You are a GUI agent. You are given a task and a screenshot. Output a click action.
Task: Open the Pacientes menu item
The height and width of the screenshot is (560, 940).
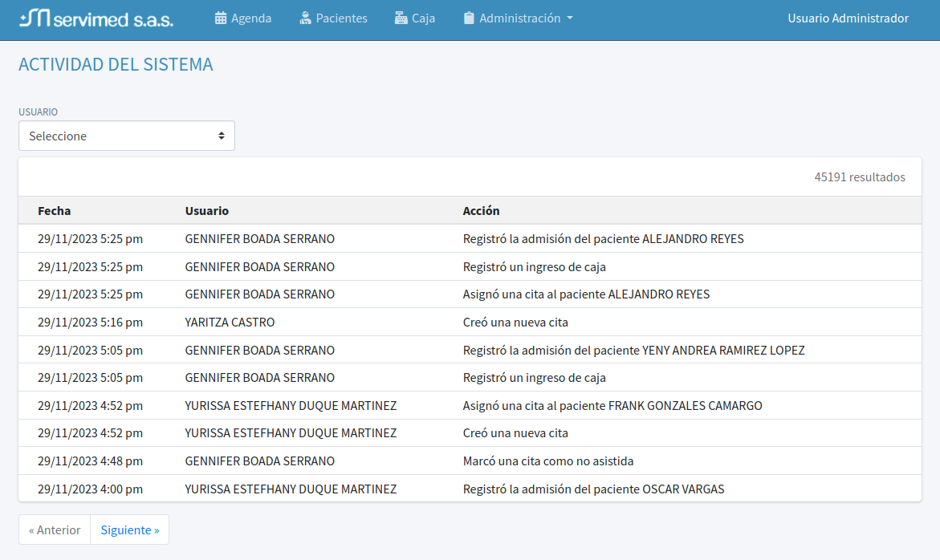(x=341, y=18)
